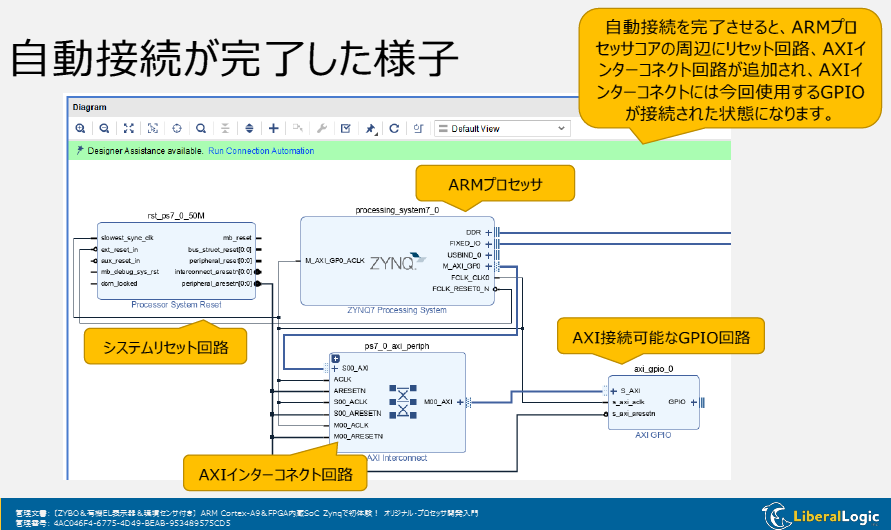
Task: Click the Run Connection Automation link
Action: [x=261, y=151]
